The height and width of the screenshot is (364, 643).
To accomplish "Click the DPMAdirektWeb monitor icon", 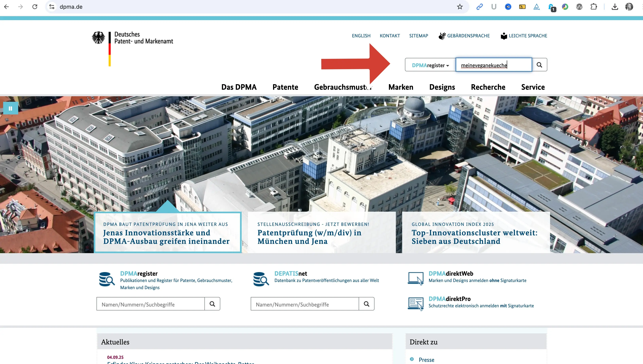I will point(416,278).
